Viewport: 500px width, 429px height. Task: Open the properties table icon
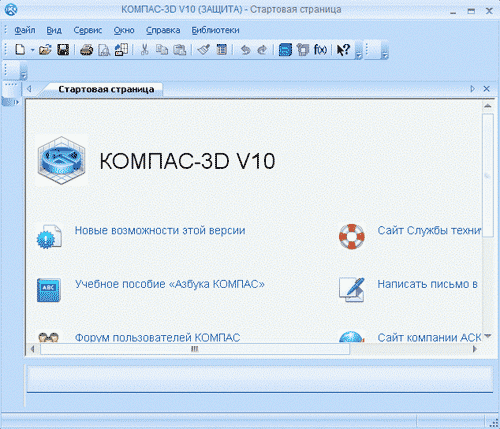pyautogui.click(x=221, y=50)
